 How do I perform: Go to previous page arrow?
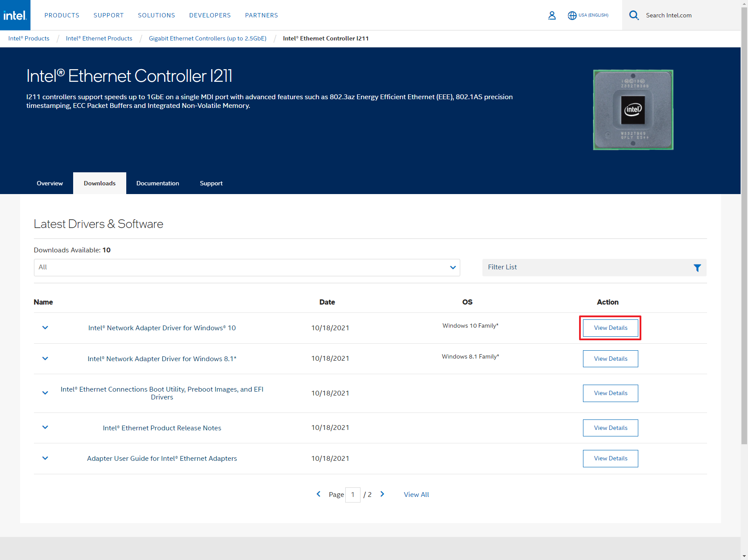click(x=318, y=494)
